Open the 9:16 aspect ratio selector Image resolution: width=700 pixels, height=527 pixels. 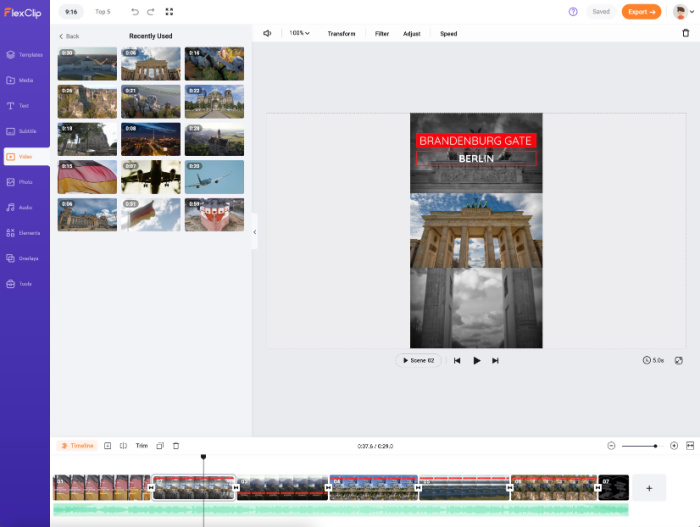[x=73, y=12]
